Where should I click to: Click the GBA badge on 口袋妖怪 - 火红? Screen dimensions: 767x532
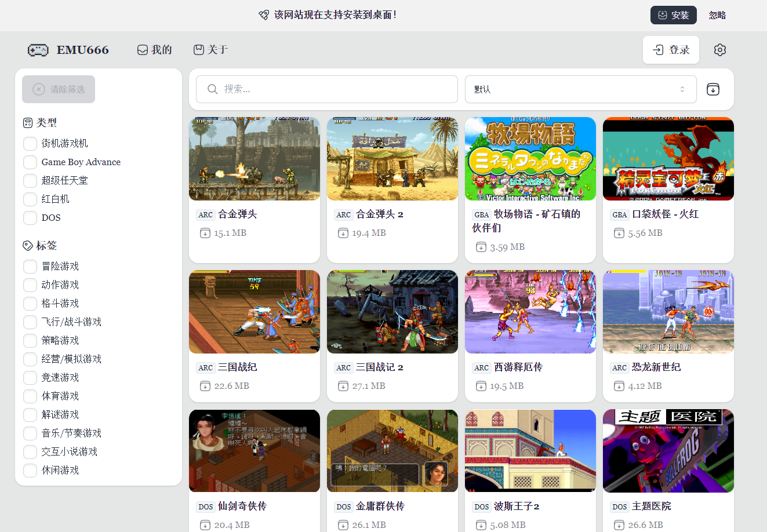[x=620, y=214]
